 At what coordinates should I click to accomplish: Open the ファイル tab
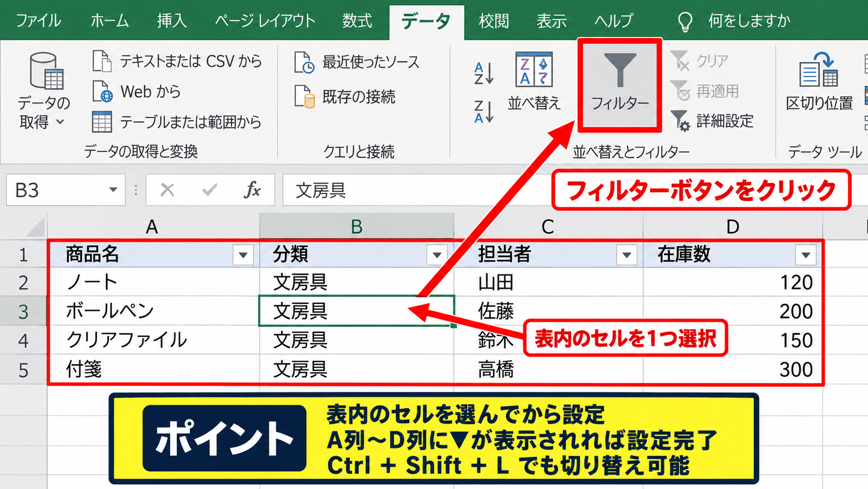click(38, 21)
